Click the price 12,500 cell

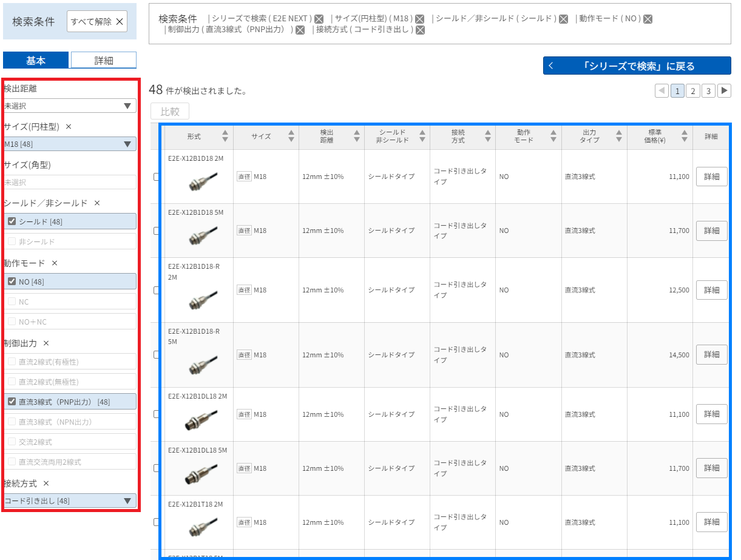[660, 290]
